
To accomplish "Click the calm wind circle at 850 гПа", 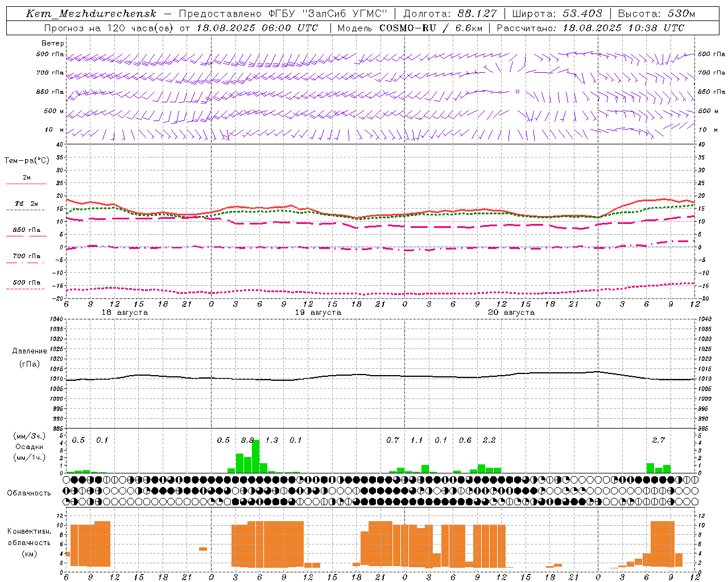I will coord(517,91).
